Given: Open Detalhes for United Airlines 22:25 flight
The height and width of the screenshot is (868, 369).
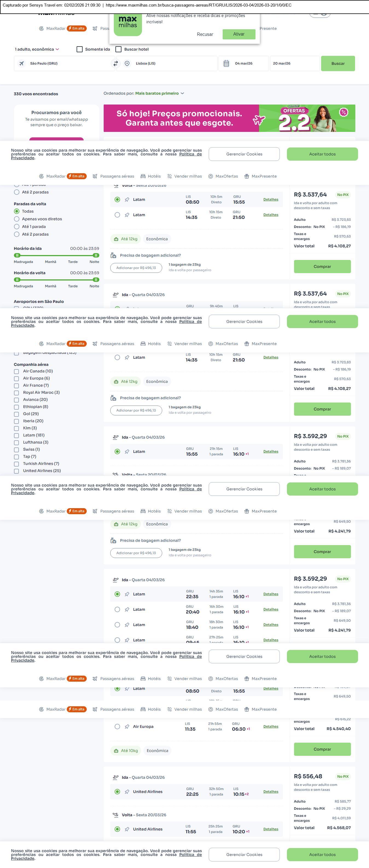Looking at the screenshot, I should point(271,791).
